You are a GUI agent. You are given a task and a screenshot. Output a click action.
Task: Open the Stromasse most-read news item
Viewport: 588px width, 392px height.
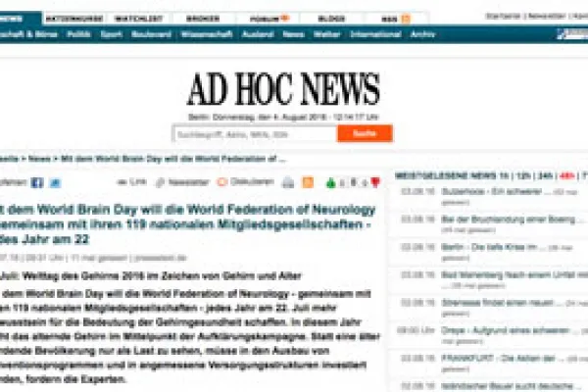coord(497,303)
